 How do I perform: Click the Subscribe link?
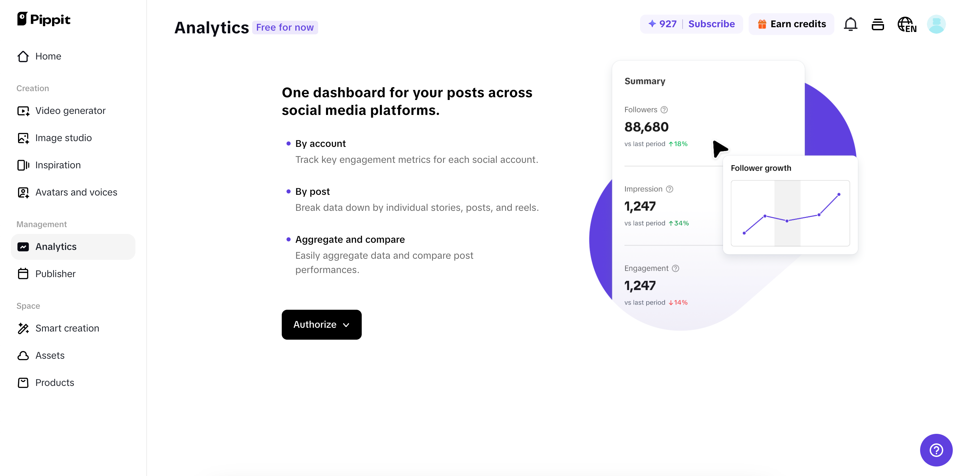pos(712,23)
